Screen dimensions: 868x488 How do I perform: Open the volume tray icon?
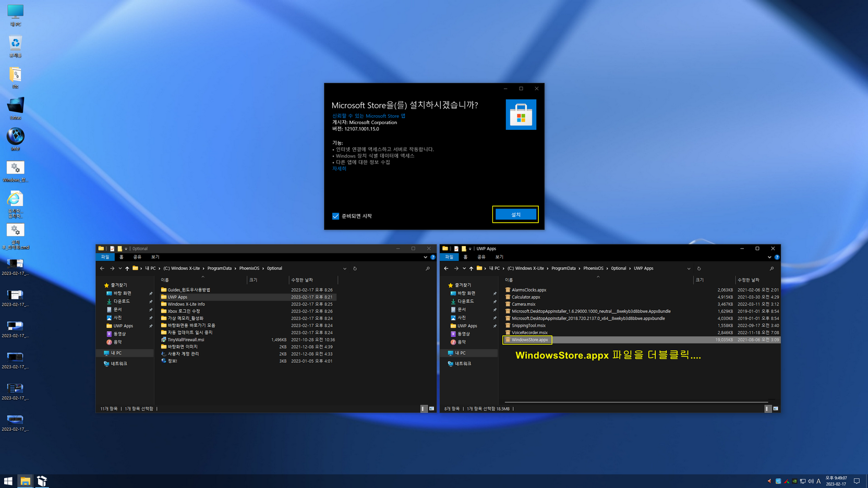coord(811,481)
